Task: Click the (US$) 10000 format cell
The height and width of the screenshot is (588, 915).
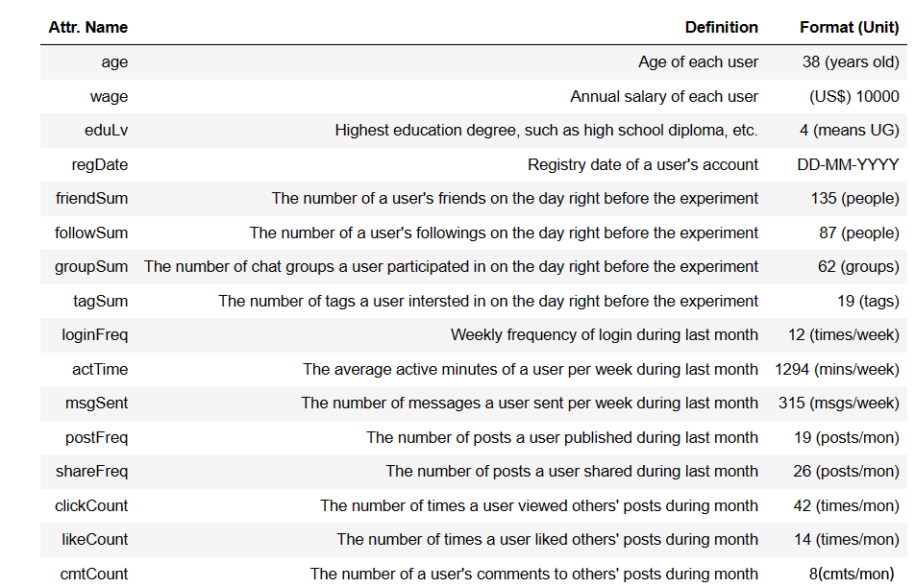Action: [853, 97]
